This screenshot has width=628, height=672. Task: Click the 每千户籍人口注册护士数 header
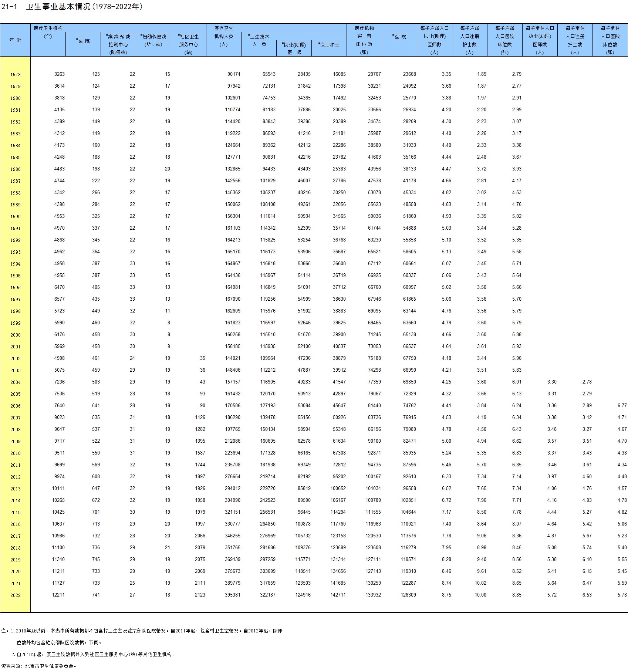point(470,40)
